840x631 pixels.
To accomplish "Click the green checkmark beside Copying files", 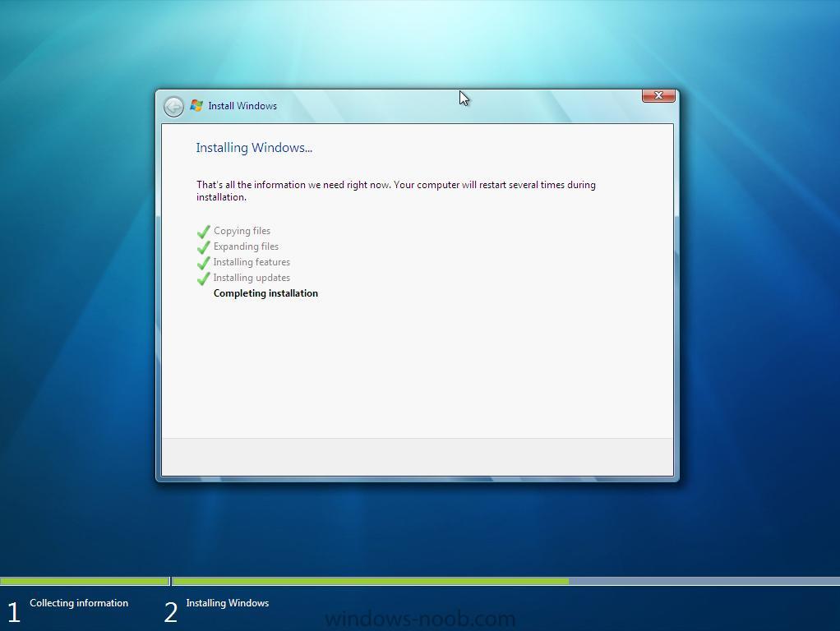I will coord(204,232).
